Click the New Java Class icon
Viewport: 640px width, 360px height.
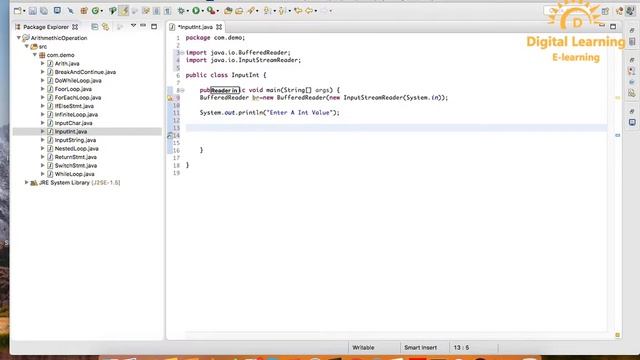point(96,11)
